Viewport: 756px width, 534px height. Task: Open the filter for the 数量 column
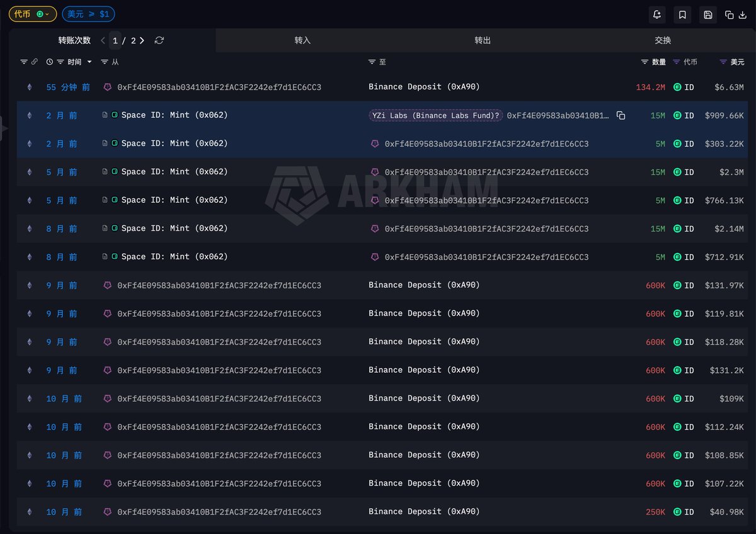tap(644, 62)
